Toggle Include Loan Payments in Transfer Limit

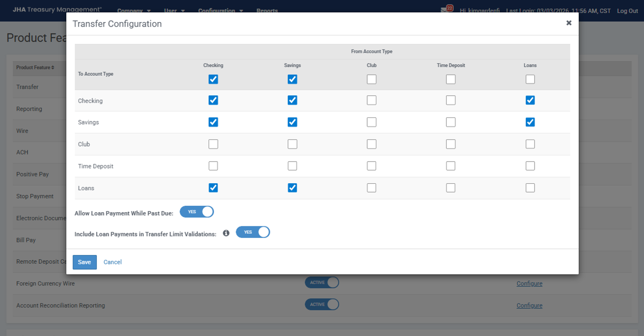point(253,232)
